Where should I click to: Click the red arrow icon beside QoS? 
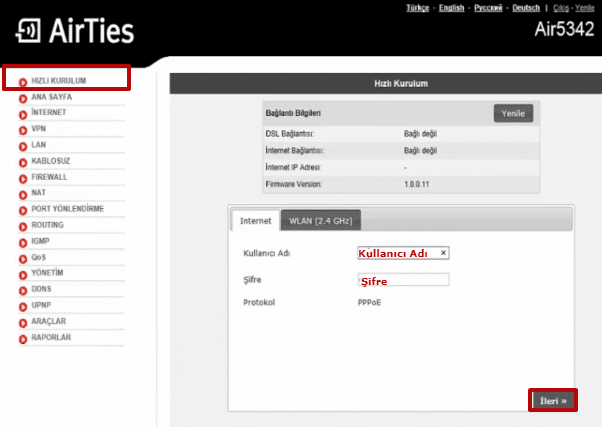pos(23,259)
